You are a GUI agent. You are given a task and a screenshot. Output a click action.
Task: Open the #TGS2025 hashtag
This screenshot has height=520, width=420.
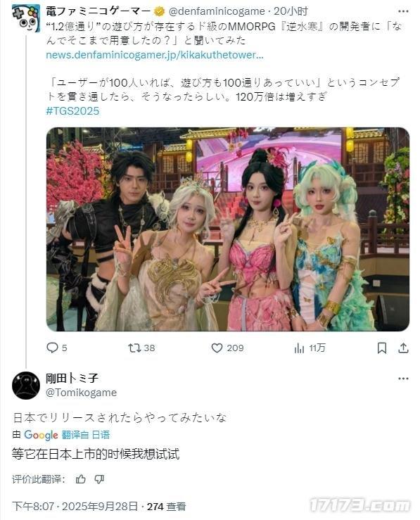72,110
